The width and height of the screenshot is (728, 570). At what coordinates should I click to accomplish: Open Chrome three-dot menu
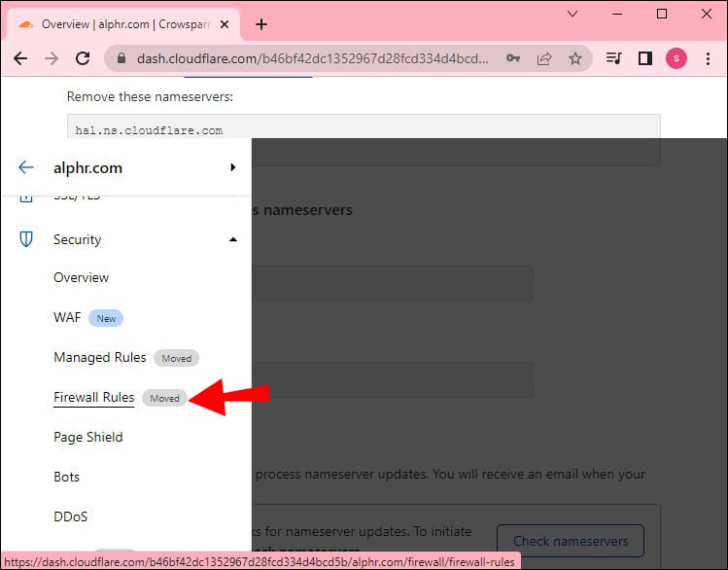coord(708,58)
